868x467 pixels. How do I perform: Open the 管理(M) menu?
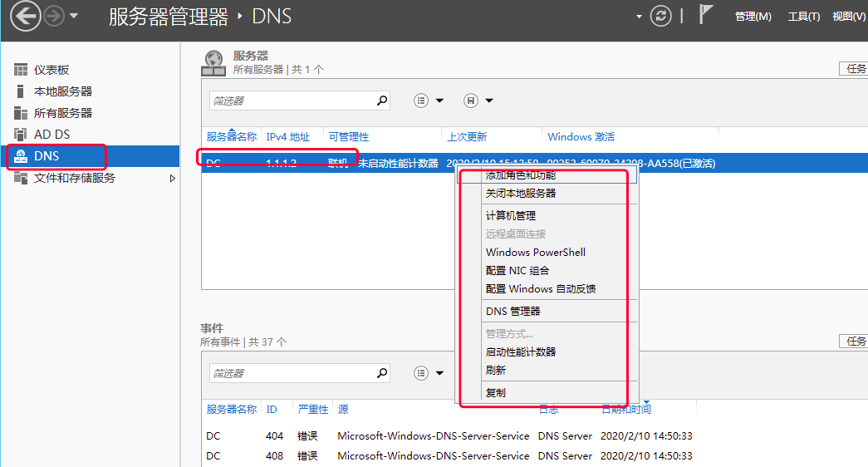(753, 17)
